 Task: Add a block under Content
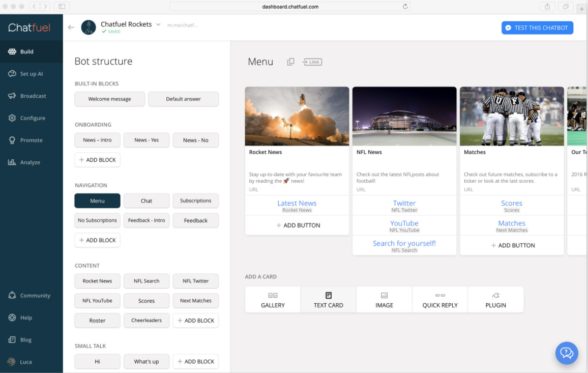tap(196, 321)
